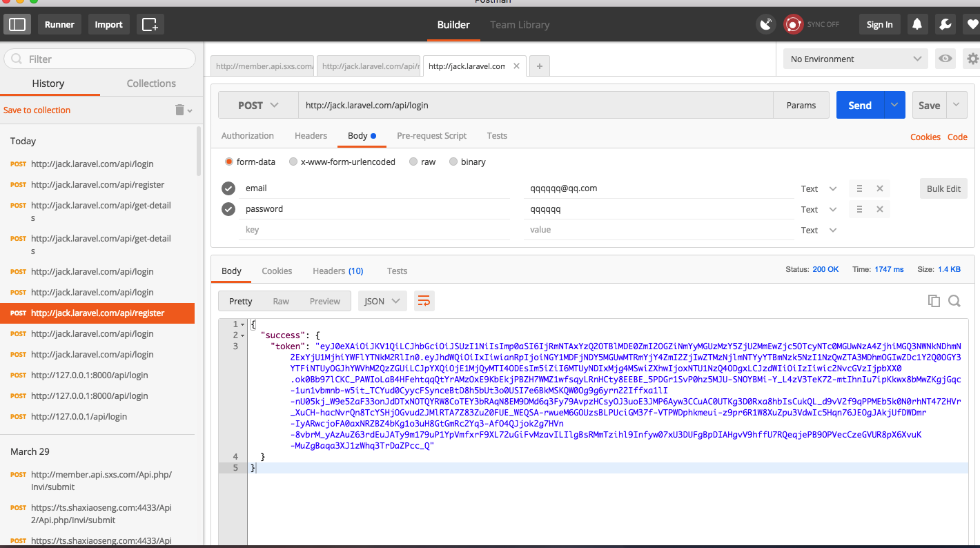This screenshot has height=548, width=980.
Task: Copy response body to clipboard
Action: click(x=934, y=301)
